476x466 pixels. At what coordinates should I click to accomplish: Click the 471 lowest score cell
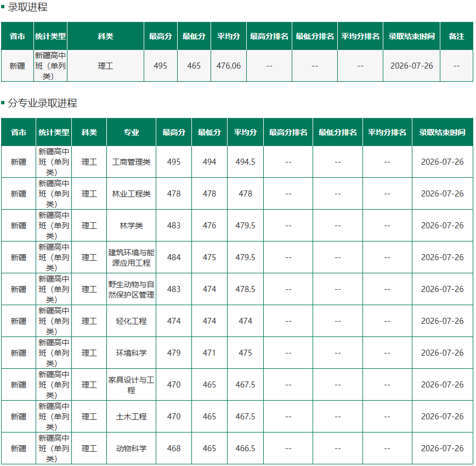pyautogui.click(x=209, y=353)
